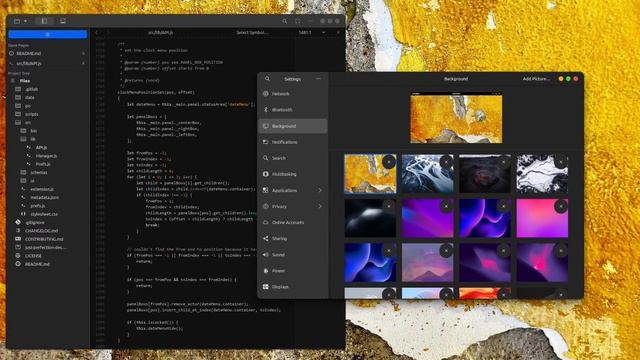Click the search icon in Builder header
Image resolution: width=640 pixels, height=360 pixels.
pos(284,21)
